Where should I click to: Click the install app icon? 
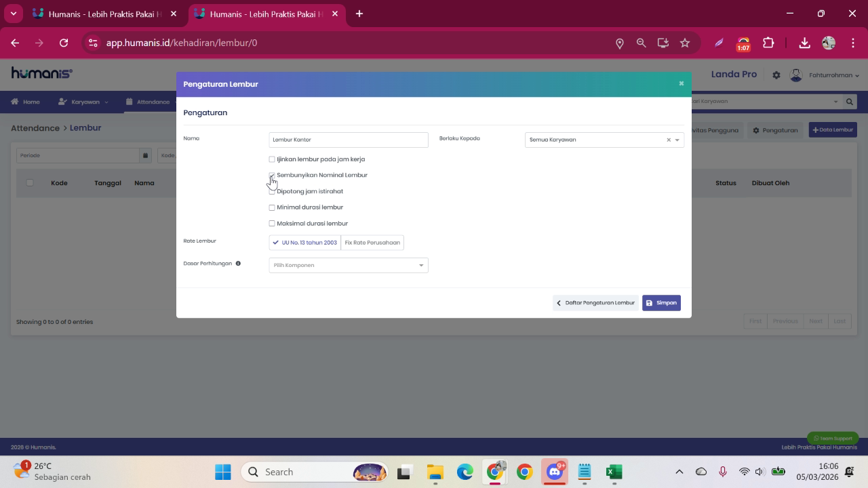point(663,43)
